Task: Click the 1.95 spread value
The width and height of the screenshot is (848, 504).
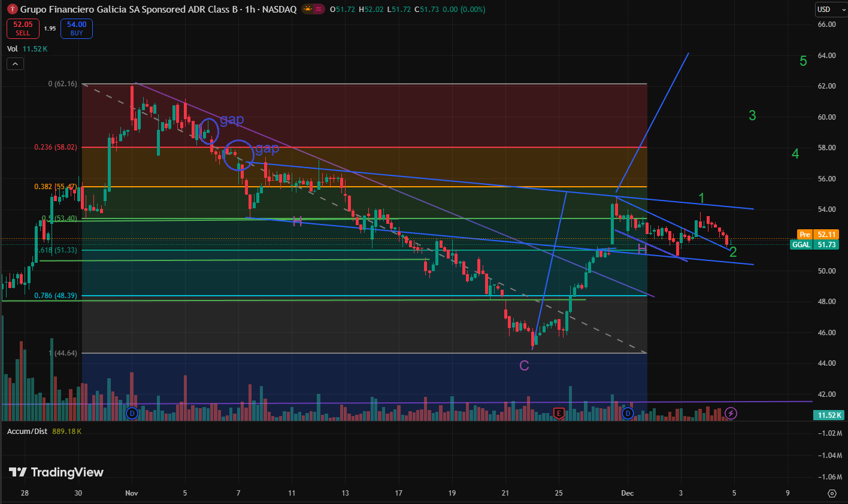Action: (50, 29)
